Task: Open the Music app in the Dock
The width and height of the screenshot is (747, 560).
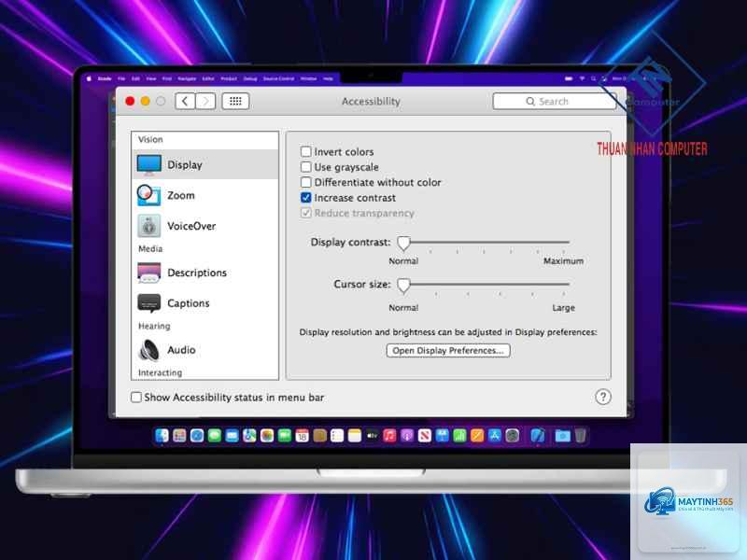Action: 389,435
